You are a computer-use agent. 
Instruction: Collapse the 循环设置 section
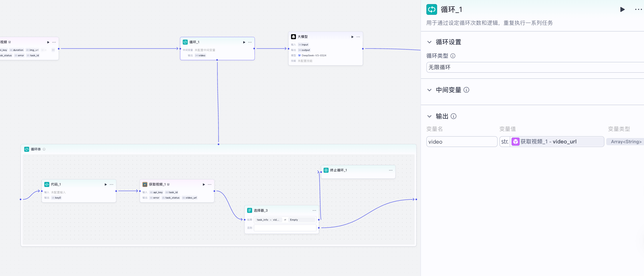pyautogui.click(x=429, y=42)
